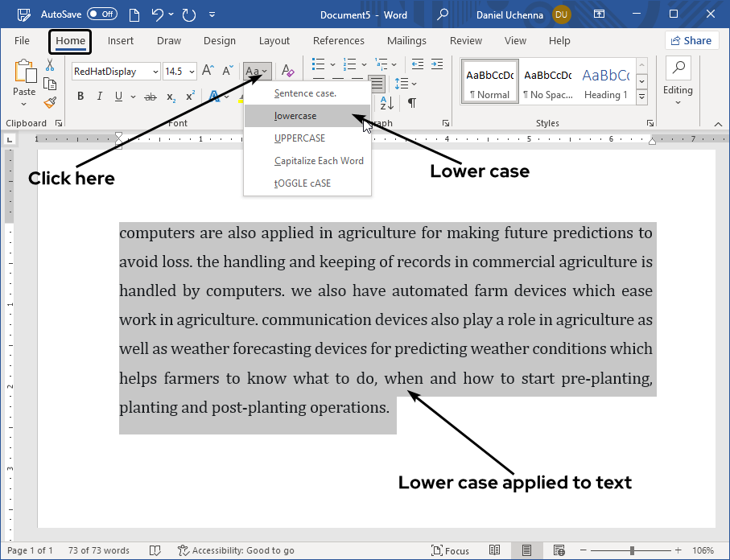Open the line spacing dropdown
Screen dimensions: 730x560
tap(406, 84)
